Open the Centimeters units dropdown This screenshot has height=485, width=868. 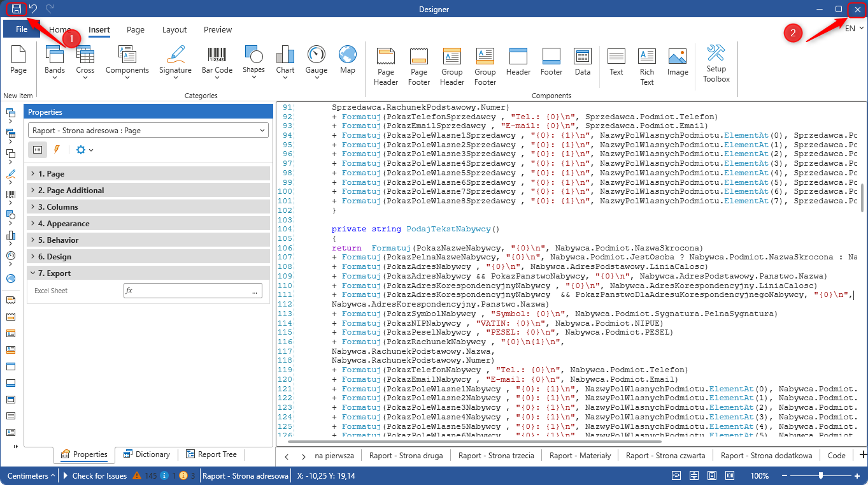click(x=31, y=476)
